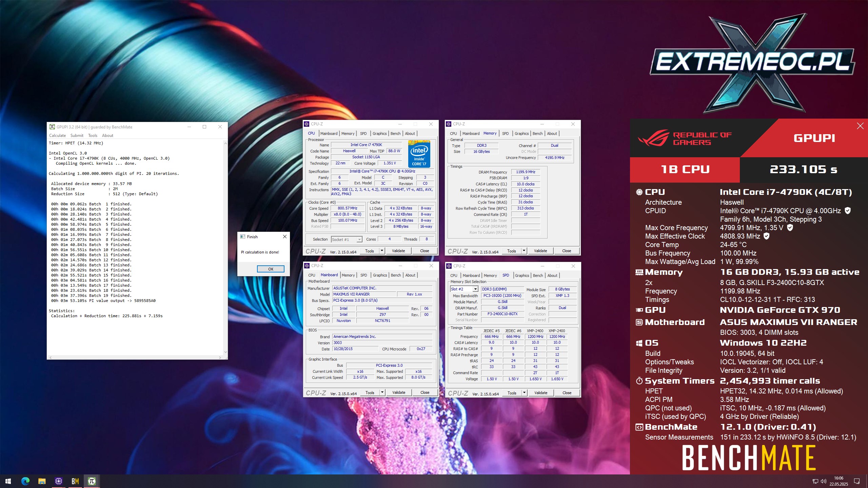This screenshot has height=488, width=868.
Task: Click the shield beside Max Effective Clock
Action: coord(767,236)
